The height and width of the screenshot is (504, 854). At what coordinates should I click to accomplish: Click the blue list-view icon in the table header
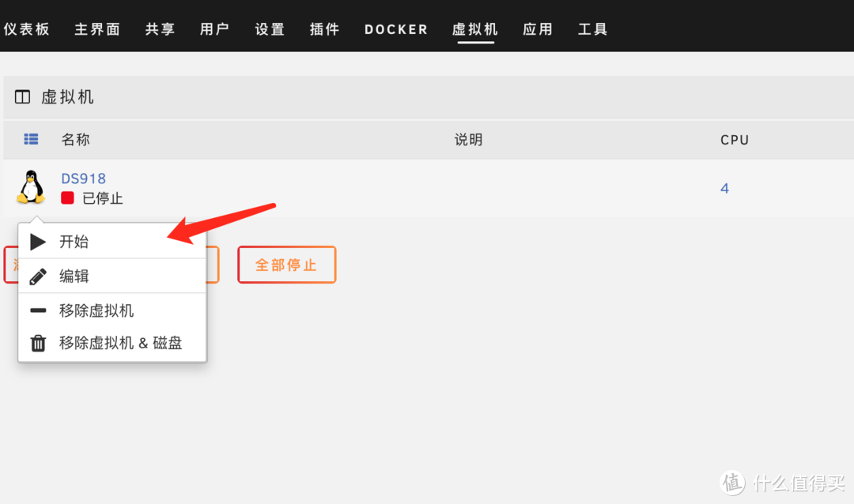click(x=31, y=139)
